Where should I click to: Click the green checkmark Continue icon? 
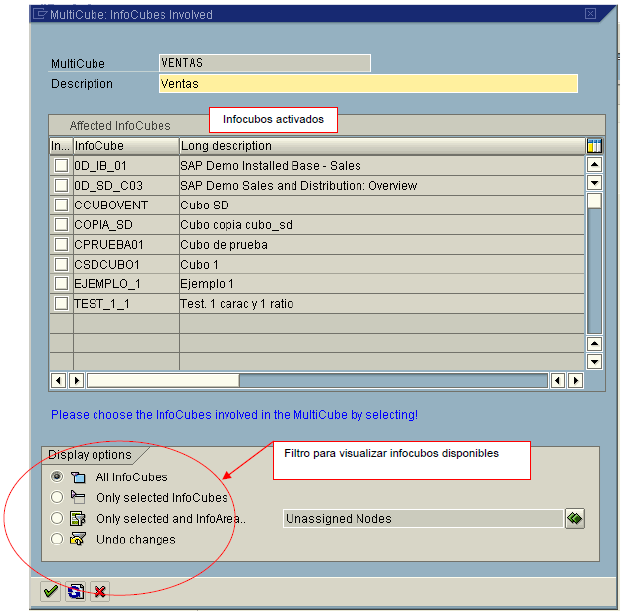pos(50,592)
